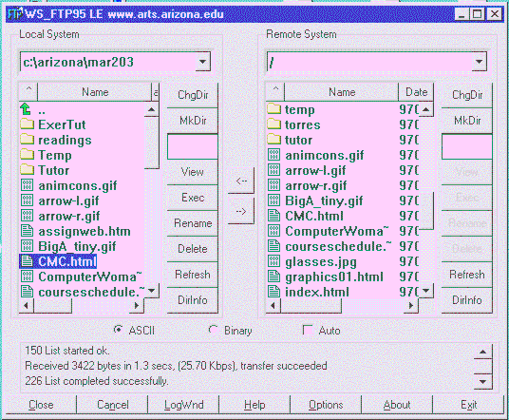Click the local courseschedule.~ document icon
This screenshot has width=509, height=420.
pos(27,292)
